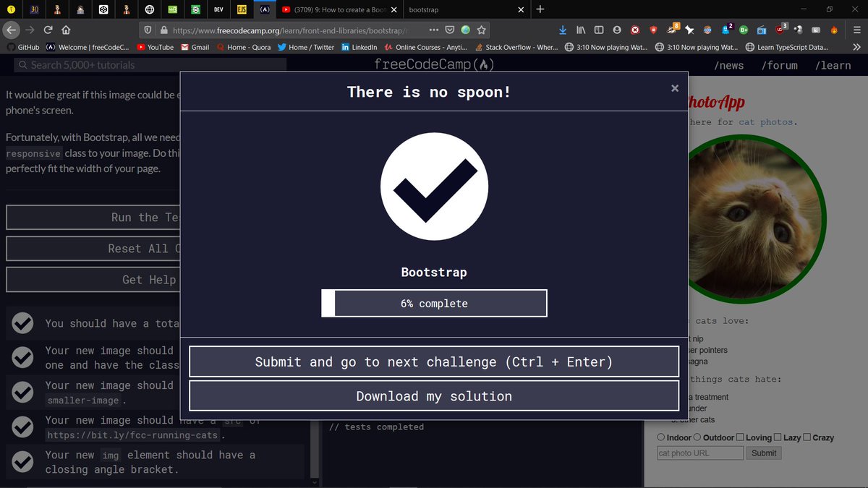Click the white pin extension icon
868x488 pixels.
click(689, 30)
